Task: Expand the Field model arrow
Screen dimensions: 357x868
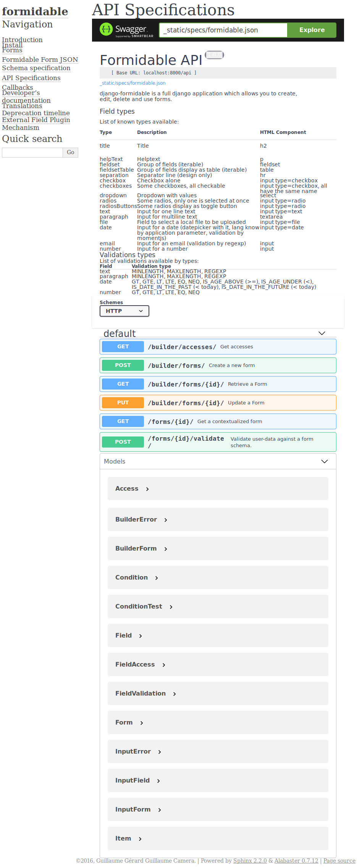Action: pyautogui.click(x=141, y=636)
